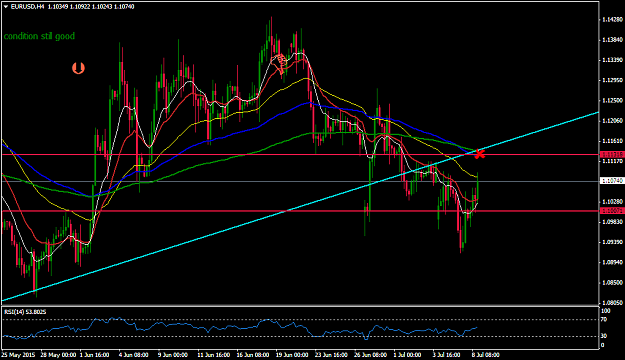The height and width of the screenshot is (360, 625).
Task: Click the '11 Jun 16:00' time label
Action: coord(214,354)
